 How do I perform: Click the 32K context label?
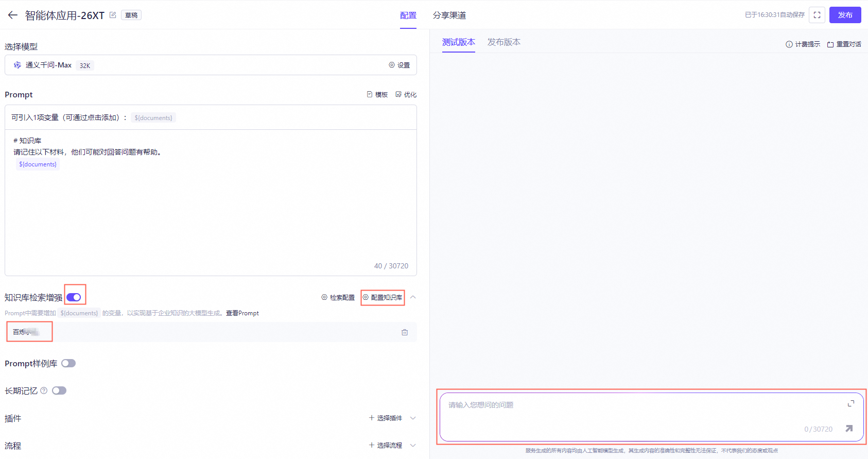[x=85, y=65]
